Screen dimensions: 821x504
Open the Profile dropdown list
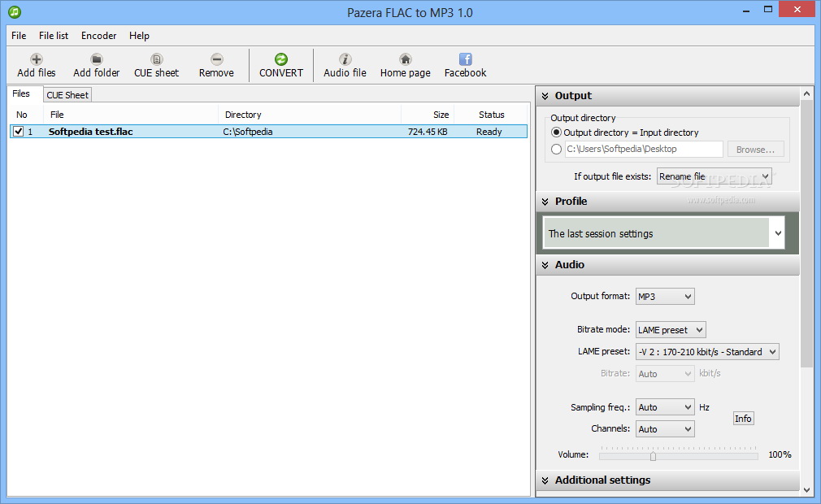(663, 233)
